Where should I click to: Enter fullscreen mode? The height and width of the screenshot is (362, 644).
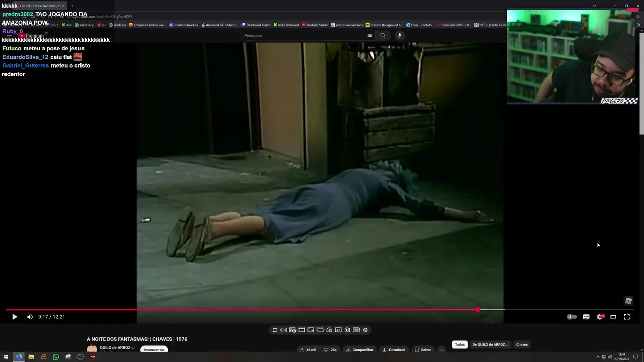tap(627, 317)
